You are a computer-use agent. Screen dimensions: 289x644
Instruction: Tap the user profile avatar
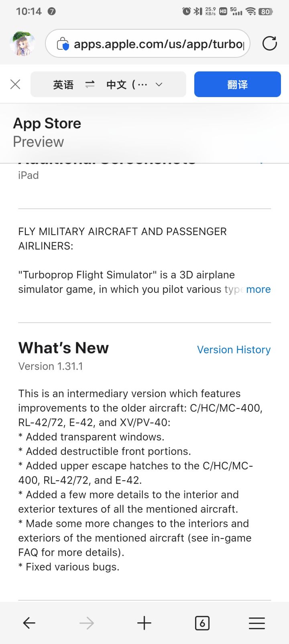(x=22, y=43)
